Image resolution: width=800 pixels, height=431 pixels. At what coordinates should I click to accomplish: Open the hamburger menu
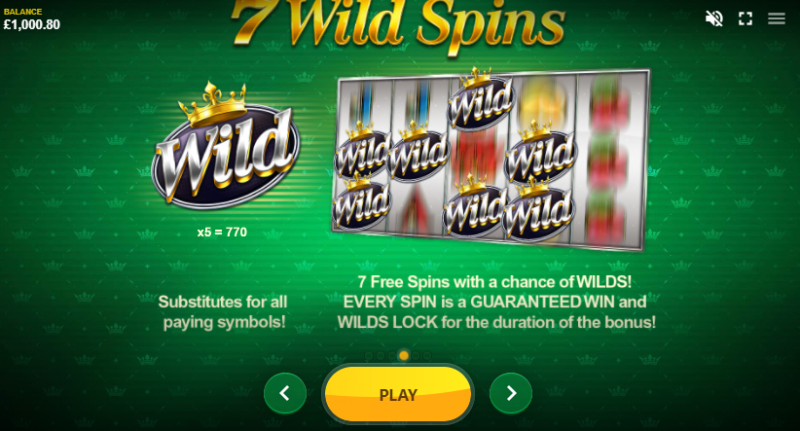click(x=777, y=19)
